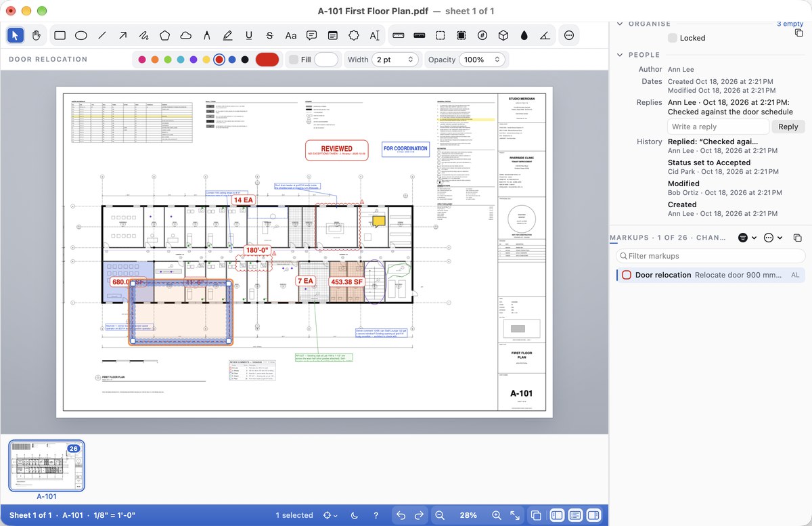The image size is (812, 526).
Task: Select the straight line tool
Action: coord(101,35)
